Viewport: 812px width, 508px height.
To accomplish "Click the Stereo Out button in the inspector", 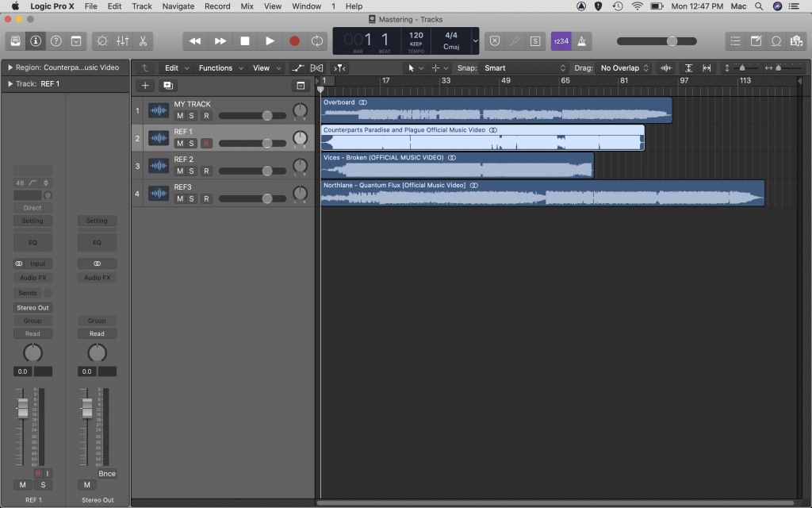I will pos(33,307).
